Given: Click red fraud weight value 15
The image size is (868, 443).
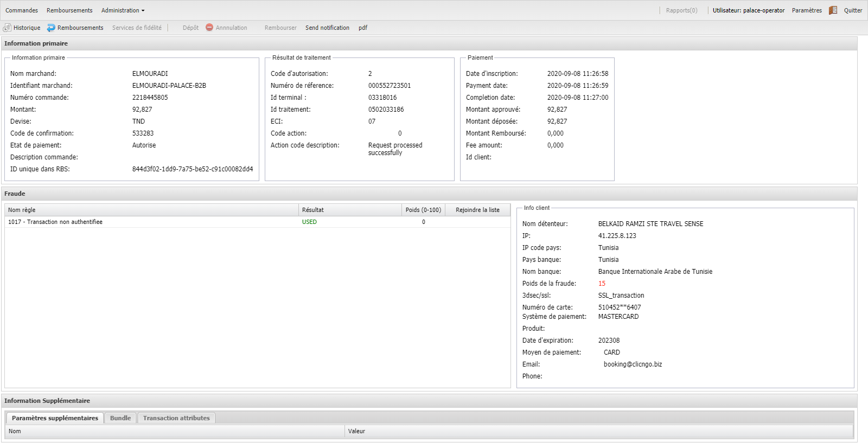Looking at the screenshot, I should tap(602, 284).
